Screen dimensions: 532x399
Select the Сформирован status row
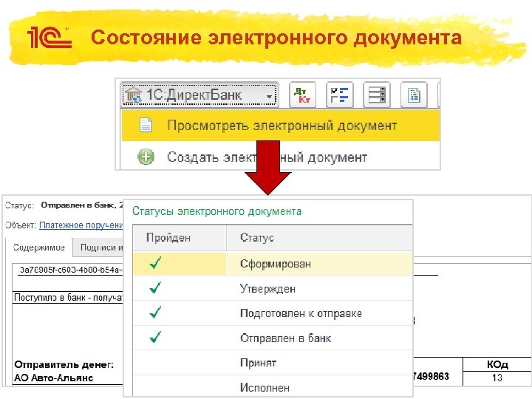click(273, 264)
